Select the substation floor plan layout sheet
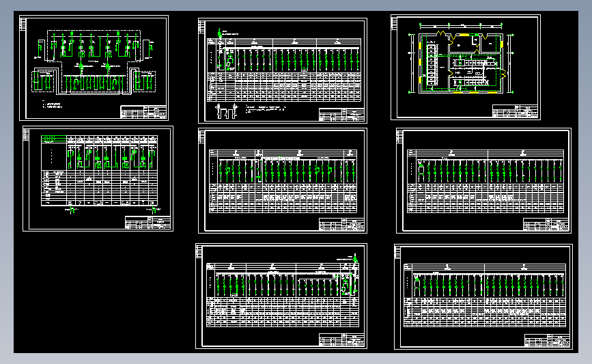592x364 pixels. [x=466, y=67]
